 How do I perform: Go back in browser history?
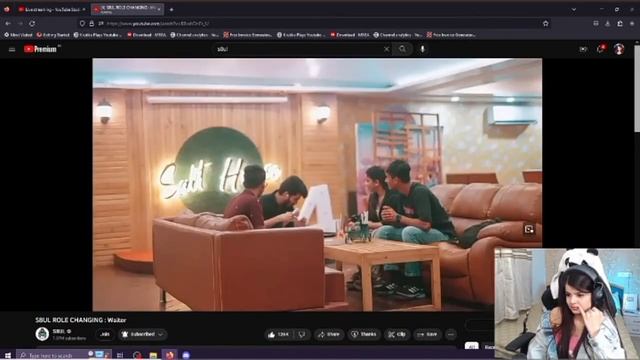(8, 24)
